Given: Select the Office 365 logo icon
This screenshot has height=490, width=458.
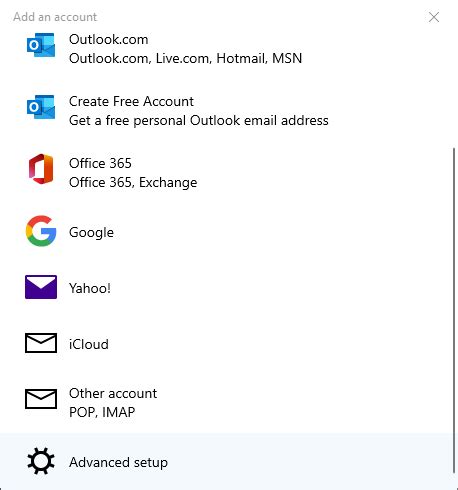Looking at the screenshot, I should coord(41,169).
